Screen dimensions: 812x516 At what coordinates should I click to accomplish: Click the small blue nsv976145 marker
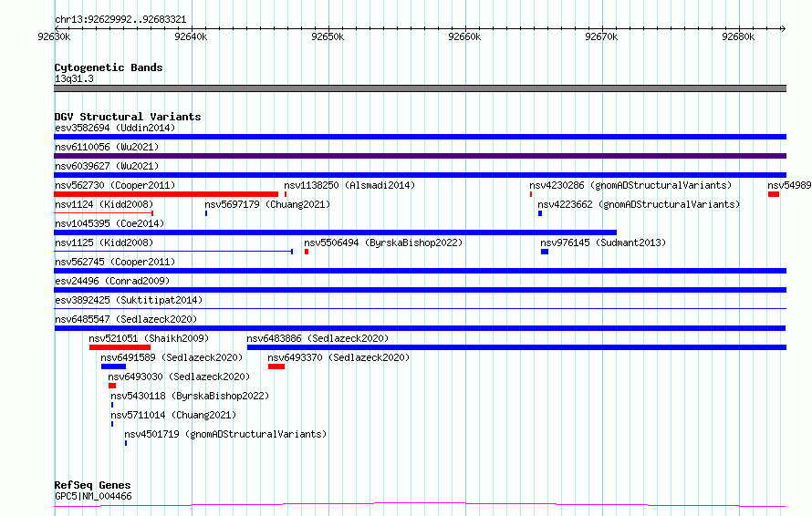click(x=545, y=252)
